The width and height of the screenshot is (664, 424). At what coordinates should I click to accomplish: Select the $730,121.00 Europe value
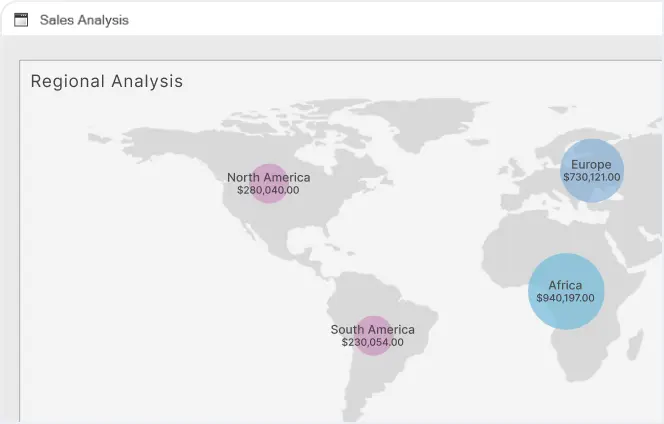(x=592, y=177)
